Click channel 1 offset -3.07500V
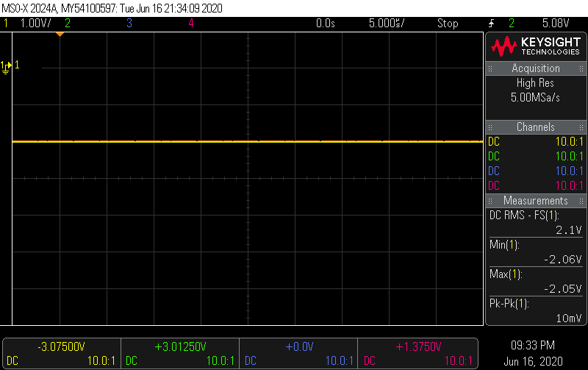Viewport: 588px width, 370px height. pos(62,346)
